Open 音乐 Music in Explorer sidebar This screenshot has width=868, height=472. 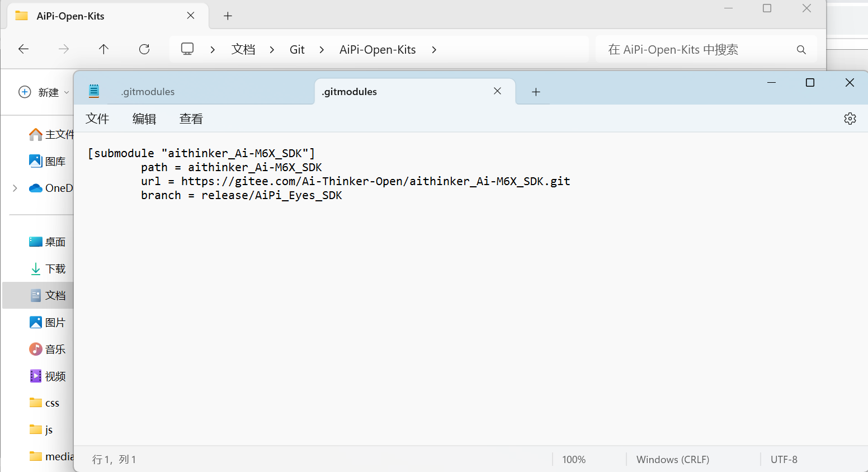point(48,349)
